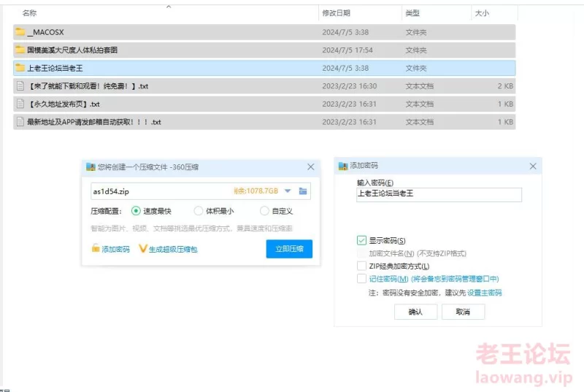Click the sort chevron above the 名称 column

click(x=169, y=6)
